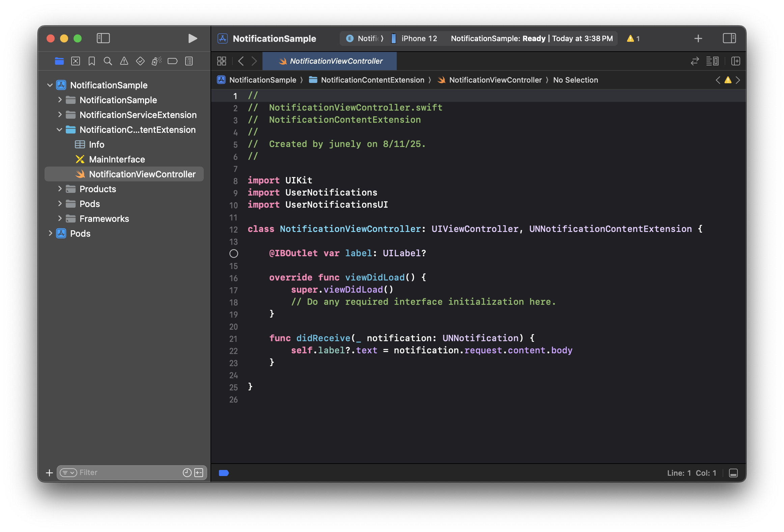The image size is (784, 532).
Task: Open the issue navigator warning icon
Action: click(x=124, y=61)
